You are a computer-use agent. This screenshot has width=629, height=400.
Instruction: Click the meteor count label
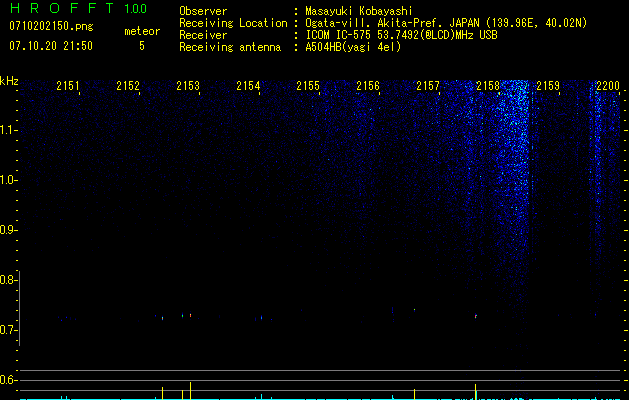click(142, 31)
